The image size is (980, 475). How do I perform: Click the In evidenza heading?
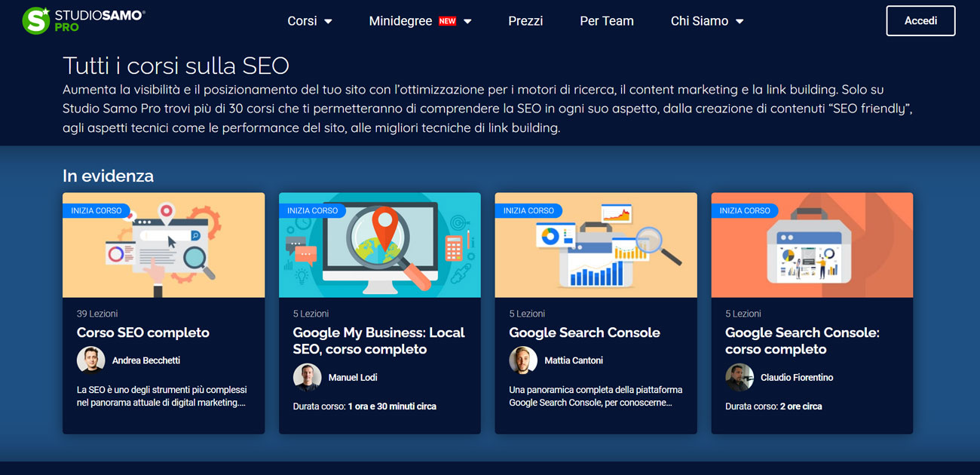coord(108,176)
